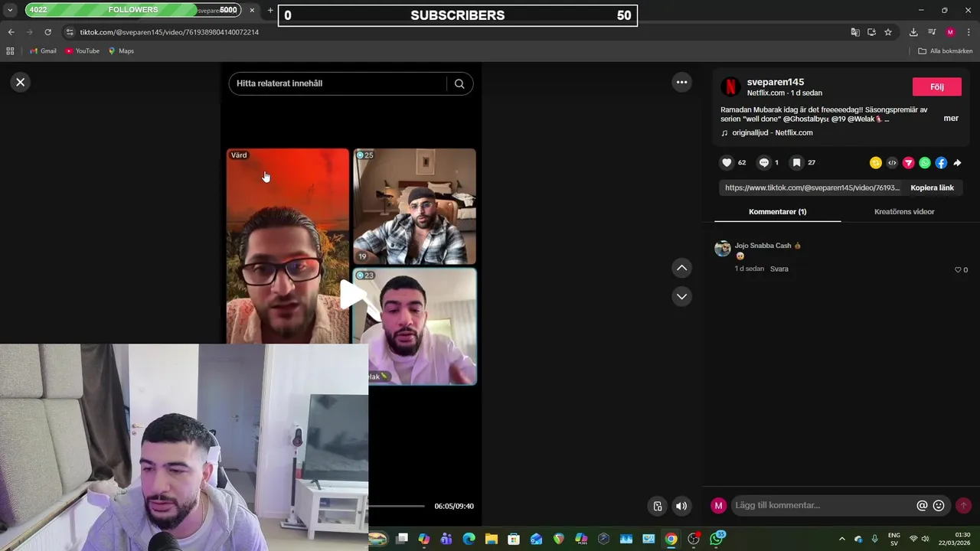Share to Facebook icon
This screenshot has width=980, height=551.
941,162
